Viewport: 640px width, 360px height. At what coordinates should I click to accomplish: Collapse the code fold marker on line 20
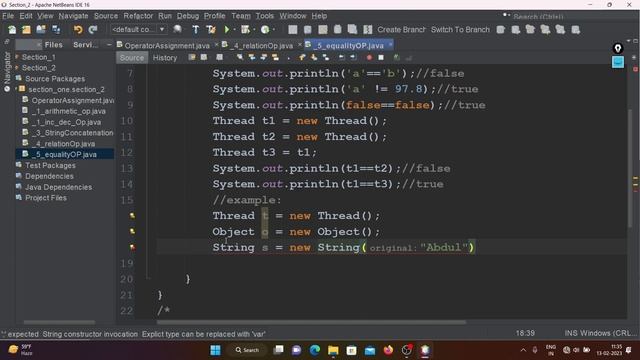[x=148, y=279]
